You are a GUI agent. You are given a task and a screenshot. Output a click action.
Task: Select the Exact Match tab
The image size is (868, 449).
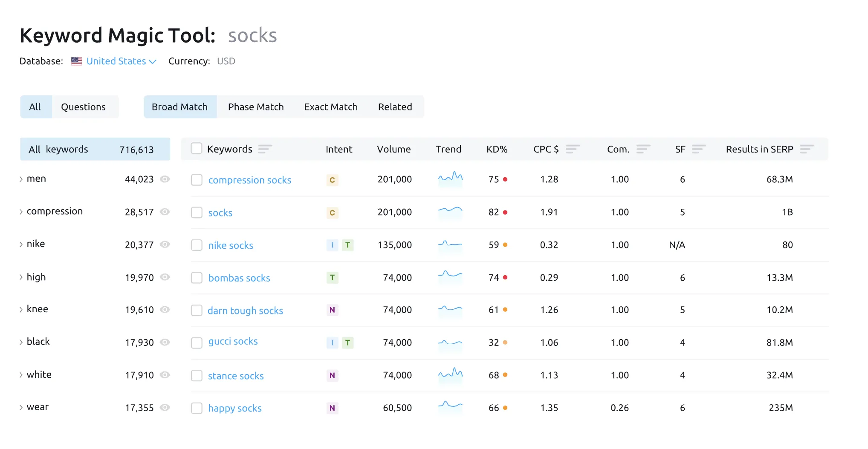[331, 107]
